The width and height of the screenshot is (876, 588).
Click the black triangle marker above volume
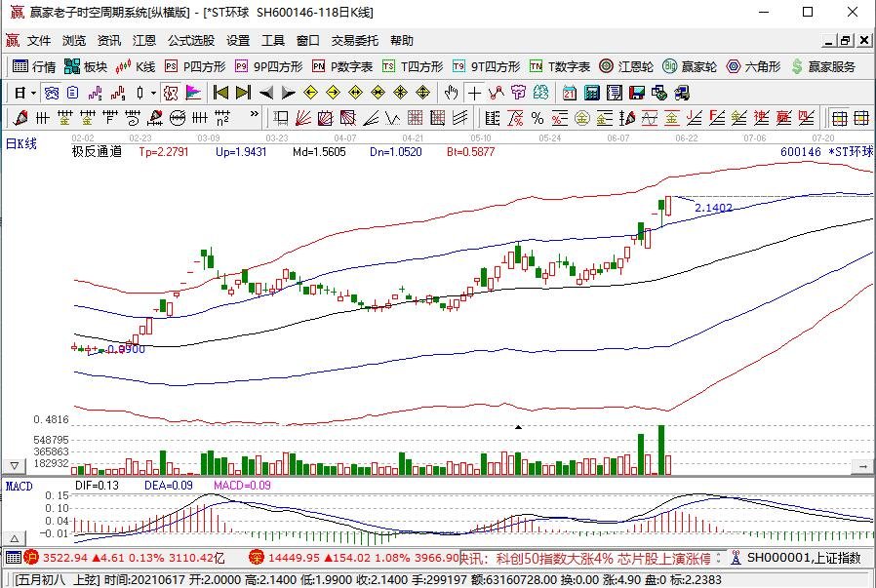click(x=518, y=427)
